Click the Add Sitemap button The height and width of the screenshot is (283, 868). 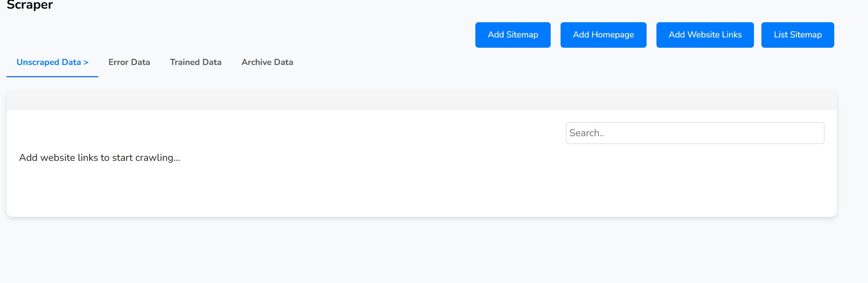pyautogui.click(x=512, y=35)
